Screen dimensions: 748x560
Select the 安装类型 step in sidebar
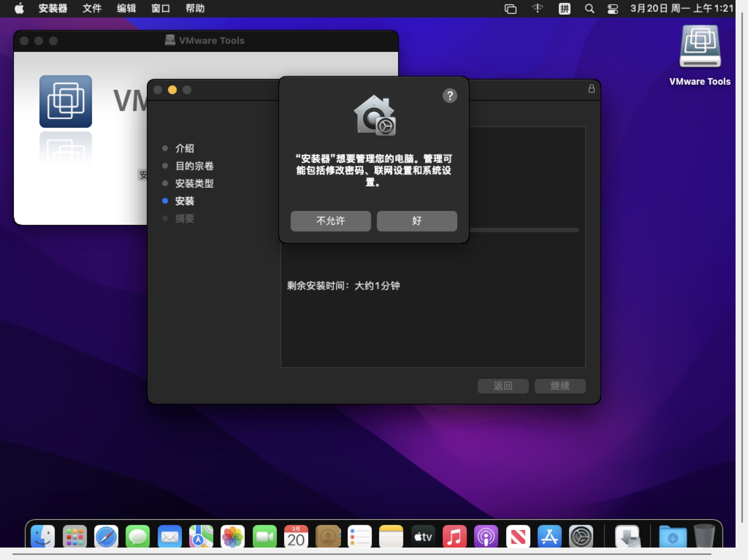click(x=194, y=183)
